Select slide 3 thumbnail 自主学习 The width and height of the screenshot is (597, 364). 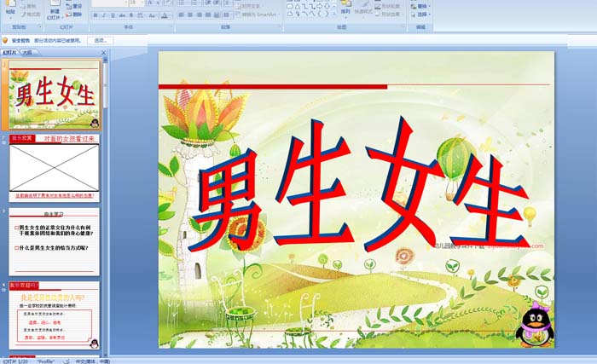point(54,242)
